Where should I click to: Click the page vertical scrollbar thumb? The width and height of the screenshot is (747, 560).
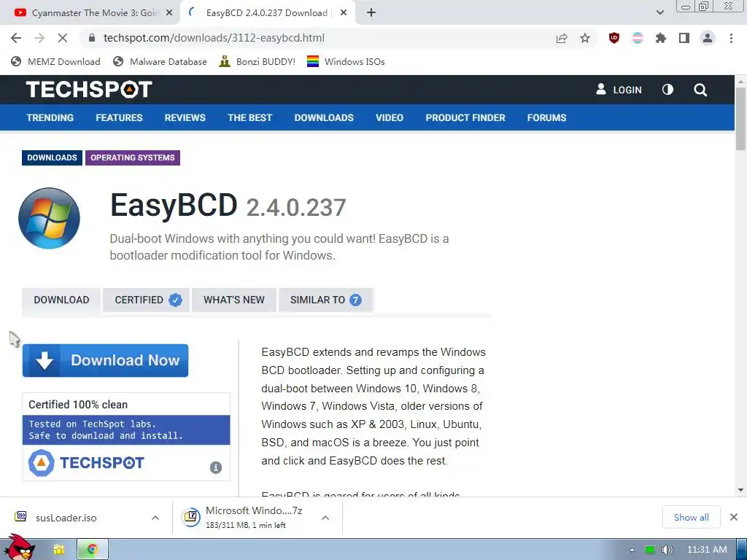pos(740,119)
